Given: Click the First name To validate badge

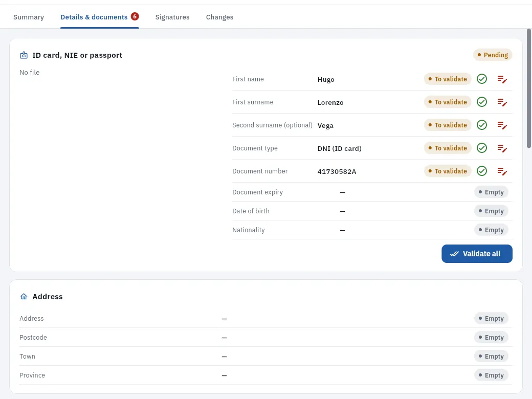Looking at the screenshot, I should (x=448, y=79).
